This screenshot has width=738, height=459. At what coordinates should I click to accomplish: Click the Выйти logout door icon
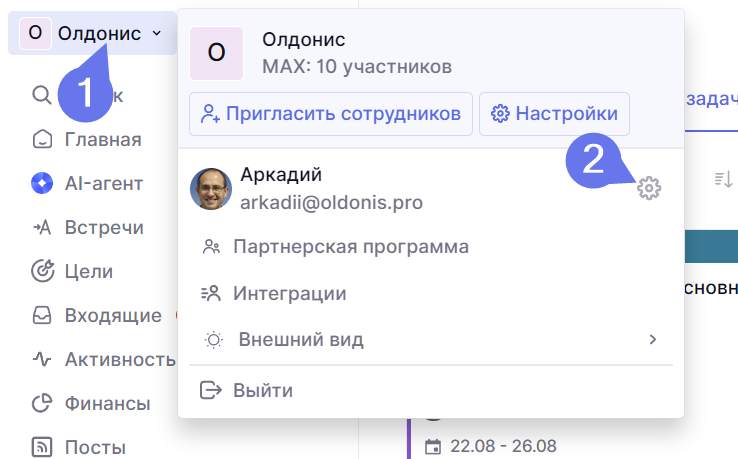click(x=210, y=390)
